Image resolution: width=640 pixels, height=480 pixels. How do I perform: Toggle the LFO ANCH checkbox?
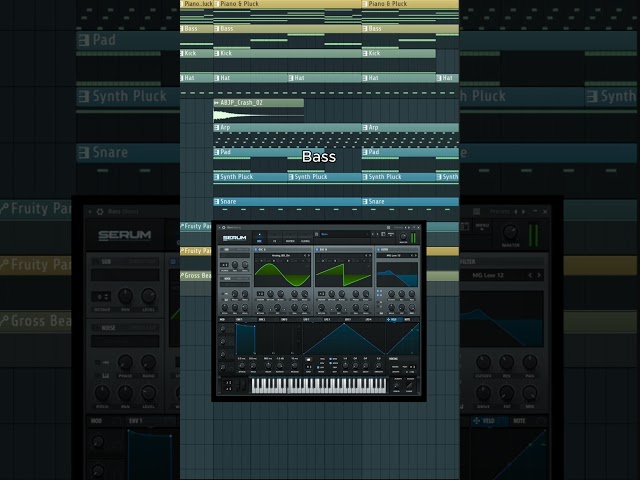(331, 363)
